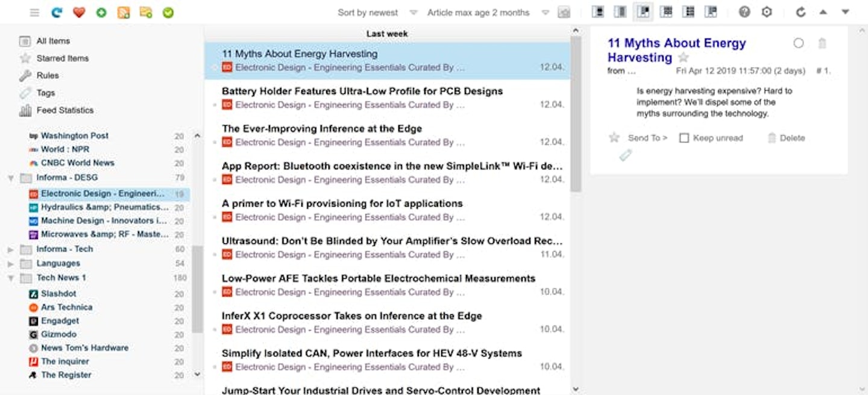Screen dimensions: 868x395
Task: Toggle the read status circle beside article title
Action: pyautogui.click(x=799, y=43)
